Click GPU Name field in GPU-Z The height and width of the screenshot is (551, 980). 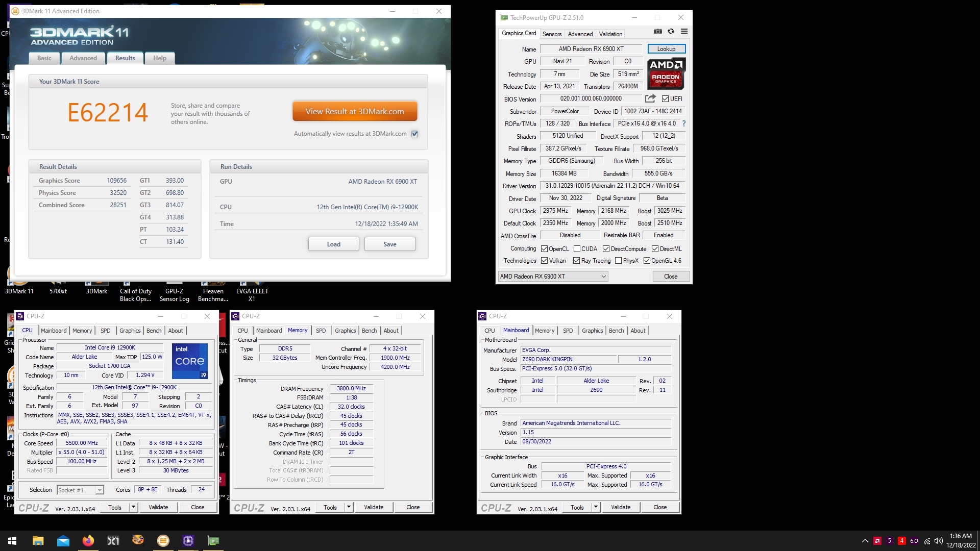pyautogui.click(x=591, y=49)
